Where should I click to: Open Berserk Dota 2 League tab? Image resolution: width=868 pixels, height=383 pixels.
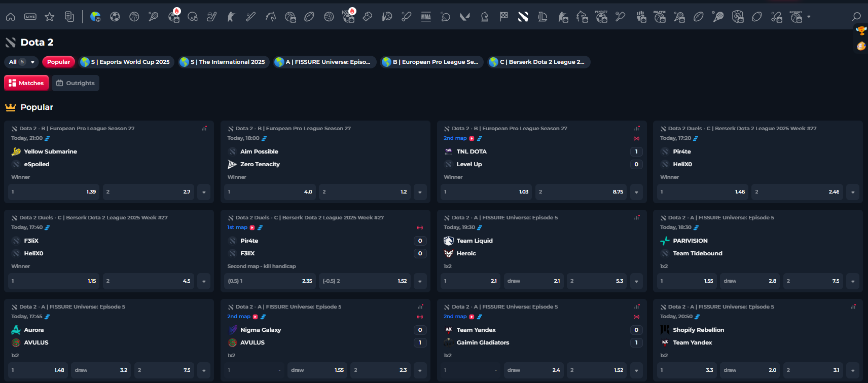538,62
